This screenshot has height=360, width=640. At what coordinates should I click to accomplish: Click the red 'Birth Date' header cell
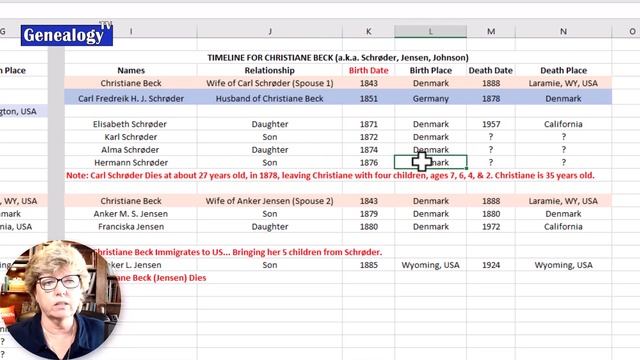(368, 70)
